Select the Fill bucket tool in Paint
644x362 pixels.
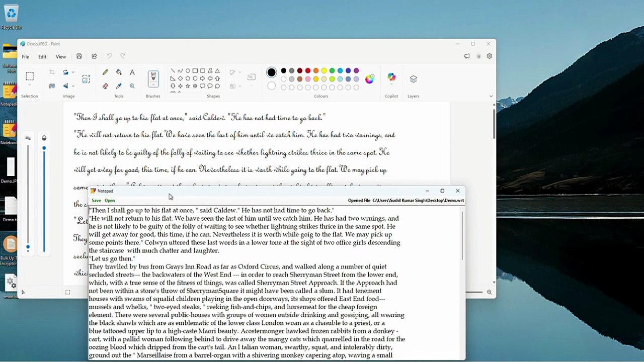[119, 72]
